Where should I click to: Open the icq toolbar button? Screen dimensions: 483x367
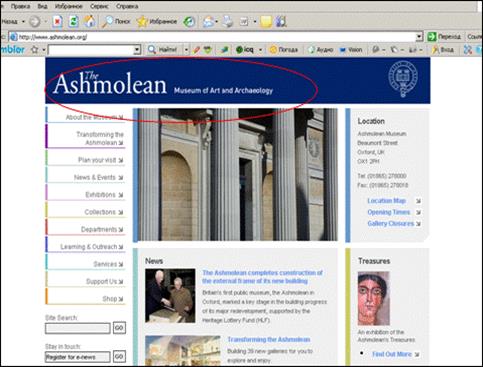(245, 50)
